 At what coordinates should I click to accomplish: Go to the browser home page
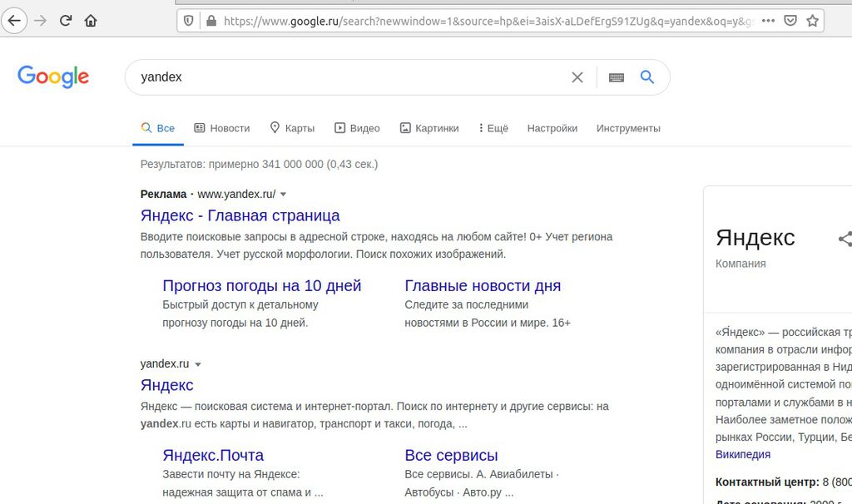pos(91,20)
